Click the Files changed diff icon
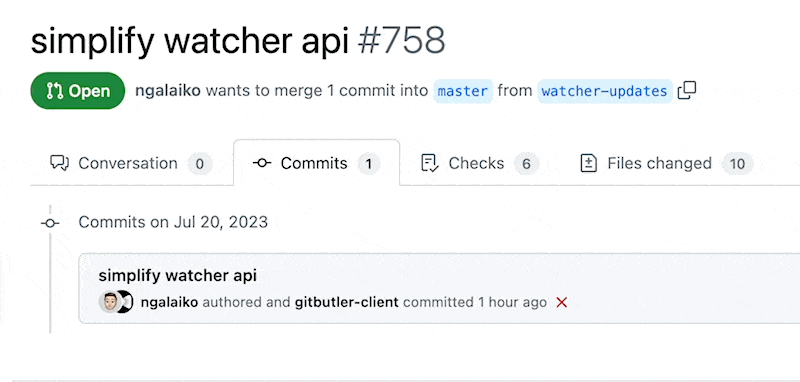 pyautogui.click(x=589, y=163)
